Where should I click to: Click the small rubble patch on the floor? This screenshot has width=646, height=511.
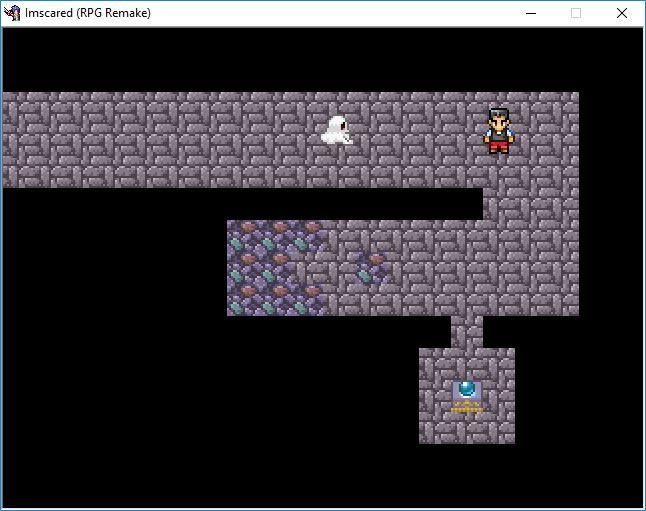tap(373, 269)
